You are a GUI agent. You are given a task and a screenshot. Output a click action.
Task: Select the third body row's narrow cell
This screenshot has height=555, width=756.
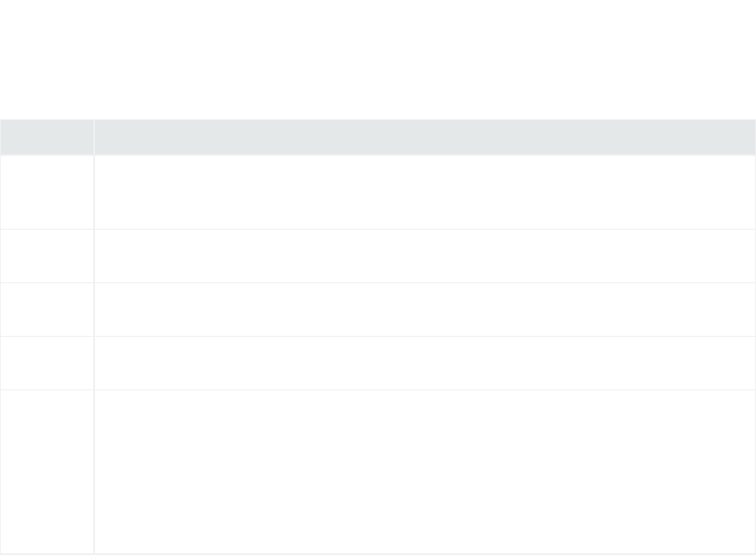[x=46, y=309]
